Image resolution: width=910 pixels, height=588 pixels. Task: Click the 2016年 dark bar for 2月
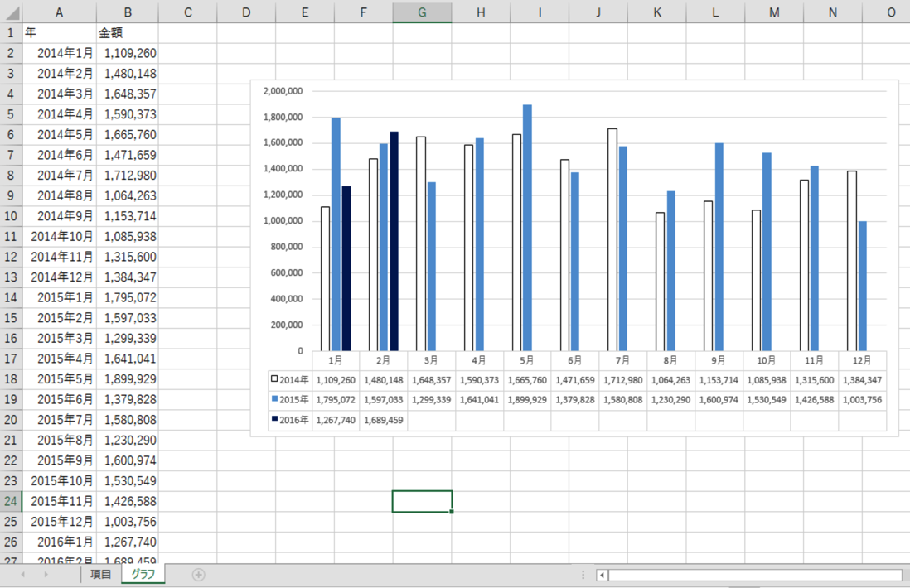(x=394, y=241)
